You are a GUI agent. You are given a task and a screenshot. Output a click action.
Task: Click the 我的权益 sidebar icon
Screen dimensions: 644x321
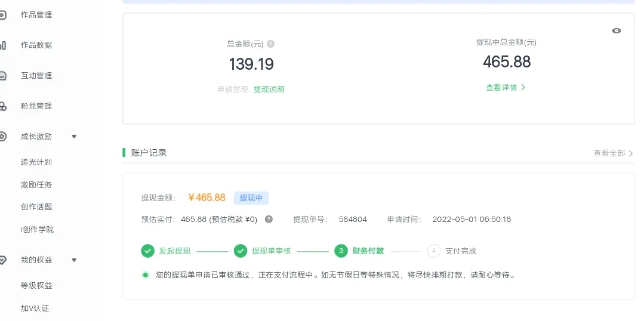coord(3,260)
